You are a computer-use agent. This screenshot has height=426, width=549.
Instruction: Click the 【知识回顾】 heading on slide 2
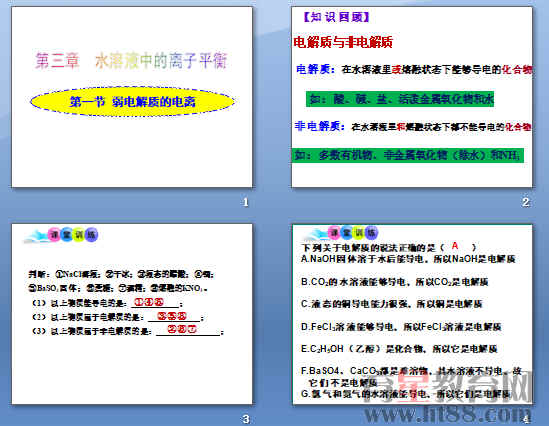pyautogui.click(x=336, y=17)
